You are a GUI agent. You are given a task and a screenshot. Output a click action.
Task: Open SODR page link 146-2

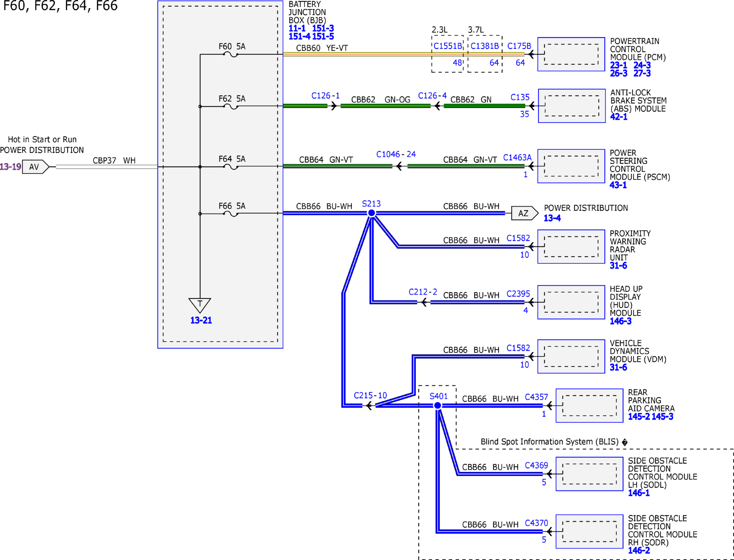[639, 550]
